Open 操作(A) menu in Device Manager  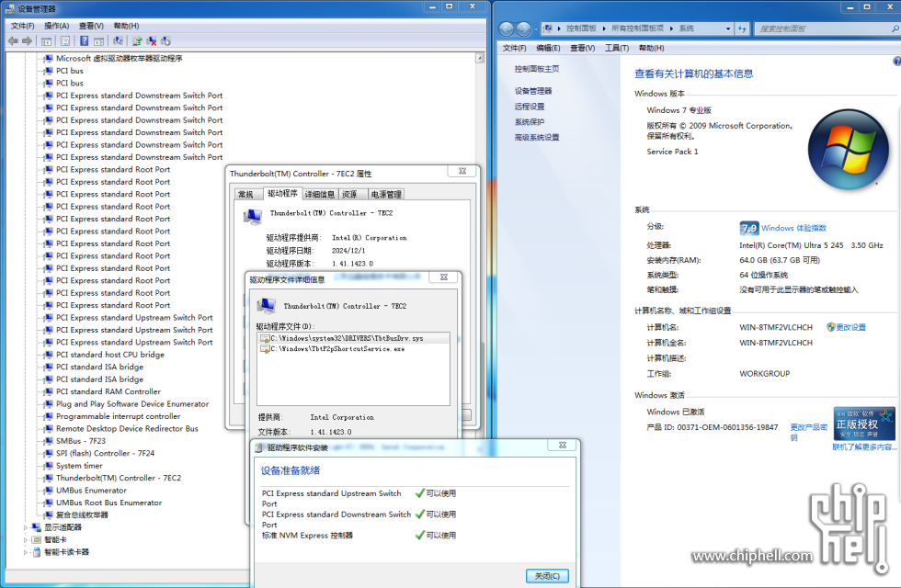pos(56,26)
